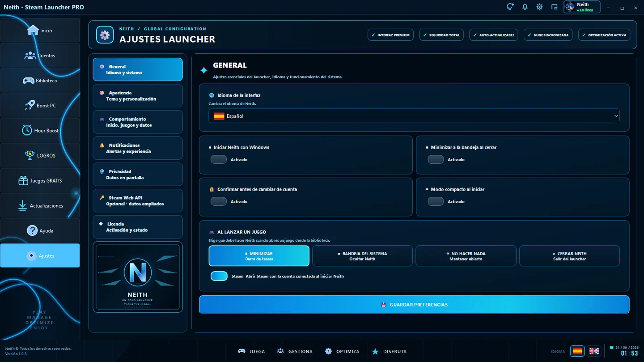Open the Biblioteca gamepad entry

pos(40,81)
